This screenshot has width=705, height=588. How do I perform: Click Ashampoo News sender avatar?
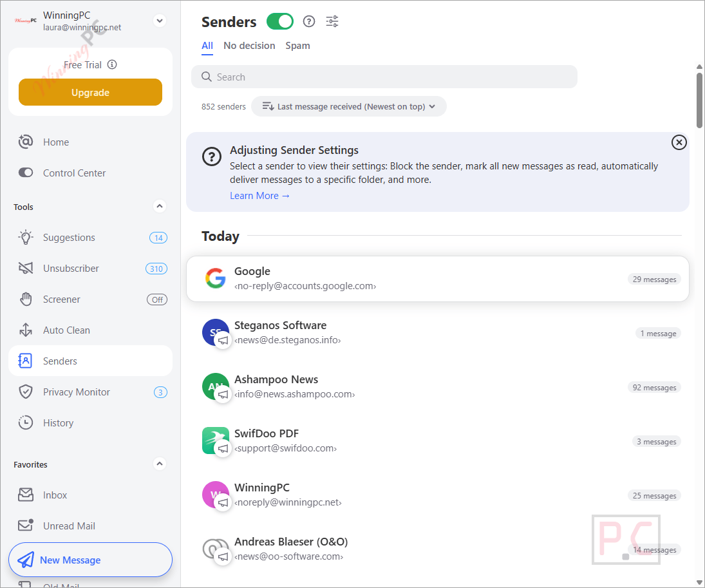pyautogui.click(x=216, y=386)
